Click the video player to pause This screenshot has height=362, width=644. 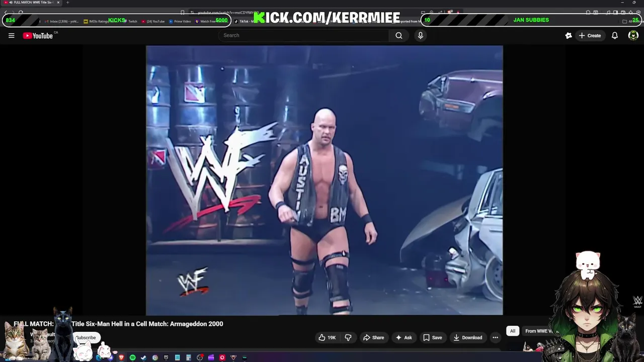[324, 180]
